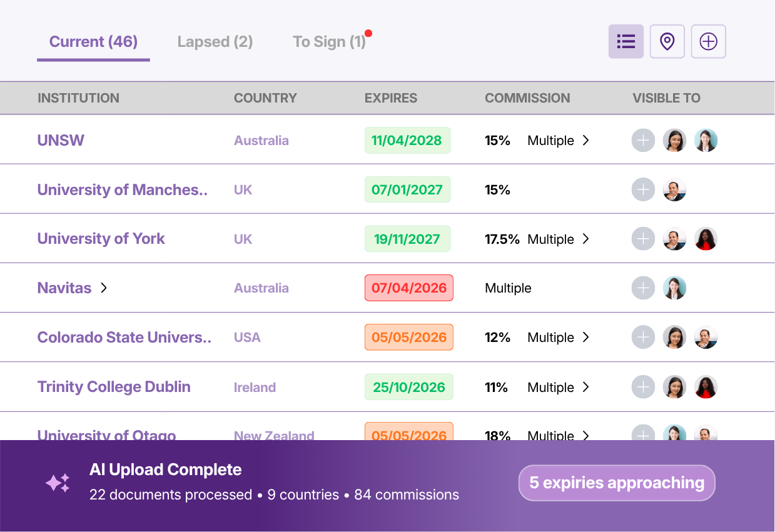Add a viewer to University of Manchester
The width and height of the screenshot is (775, 532).
coord(643,189)
